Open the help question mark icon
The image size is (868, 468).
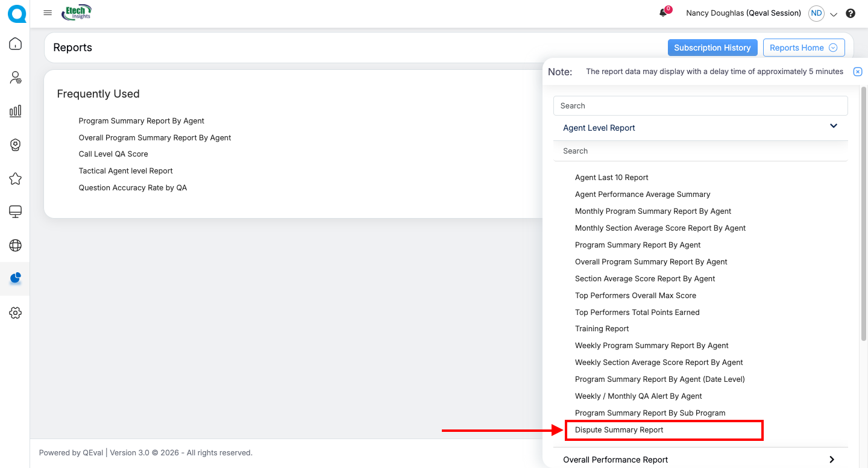pos(851,13)
